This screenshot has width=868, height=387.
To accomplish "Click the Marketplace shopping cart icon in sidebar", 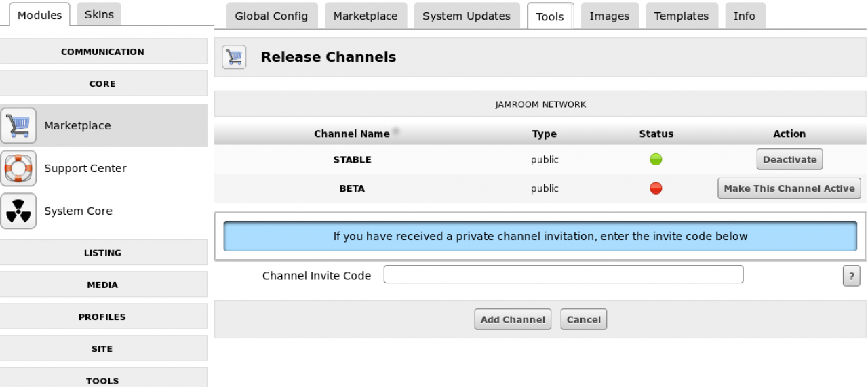I will point(18,126).
